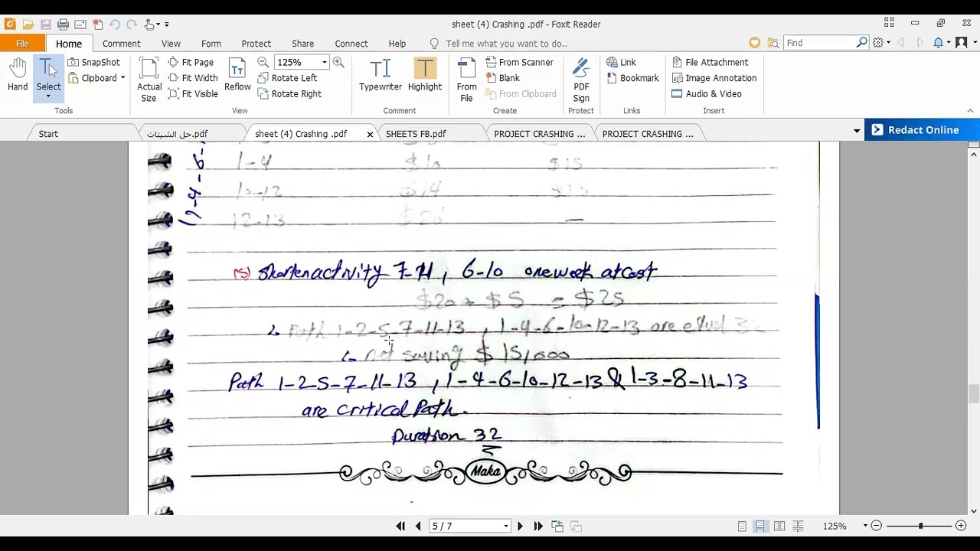
Task: Enable Continuous page view in status bar
Action: pyautogui.click(x=760, y=527)
